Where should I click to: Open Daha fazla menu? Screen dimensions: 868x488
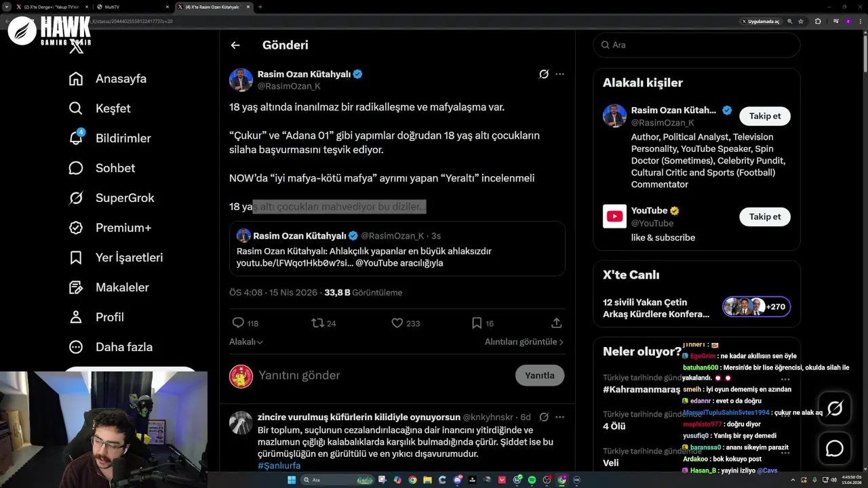tap(111, 347)
